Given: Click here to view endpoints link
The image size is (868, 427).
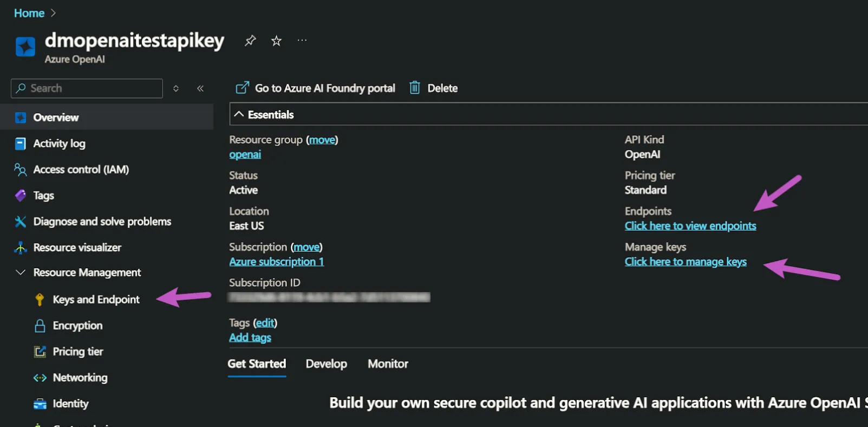Looking at the screenshot, I should point(690,226).
